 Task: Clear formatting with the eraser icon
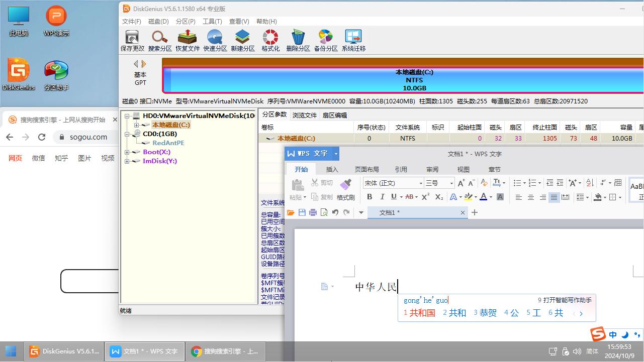484,183
